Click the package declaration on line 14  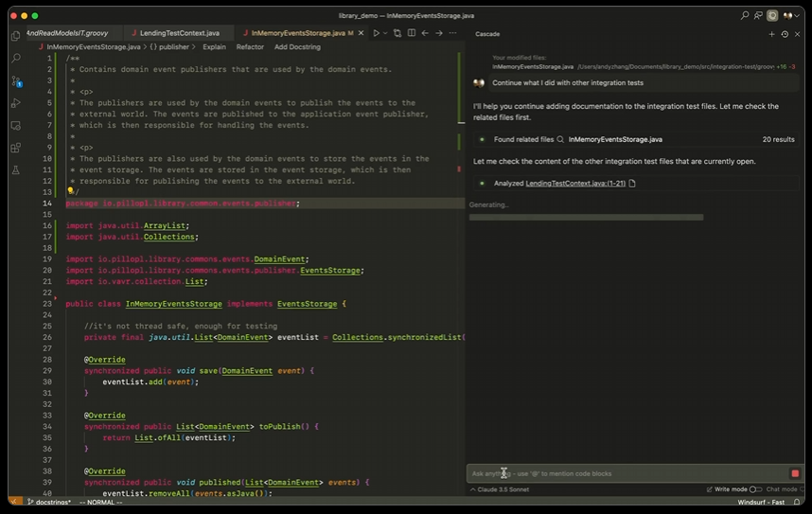[183, 204]
